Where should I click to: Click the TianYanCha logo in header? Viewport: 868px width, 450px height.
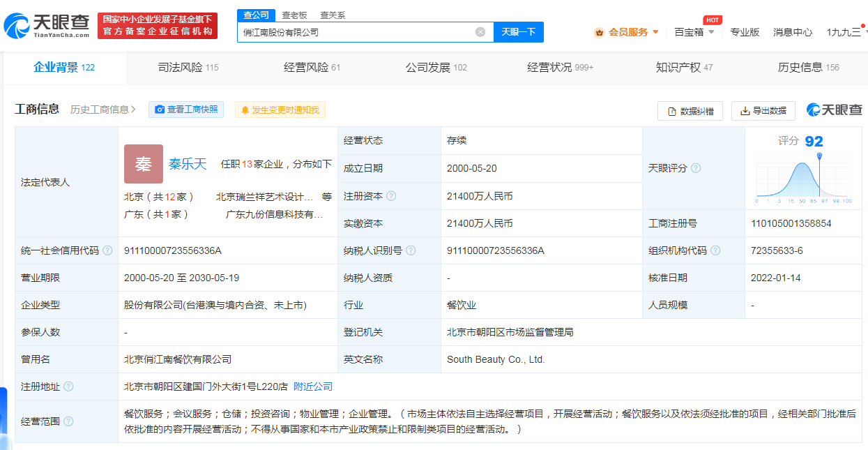tap(47, 26)
